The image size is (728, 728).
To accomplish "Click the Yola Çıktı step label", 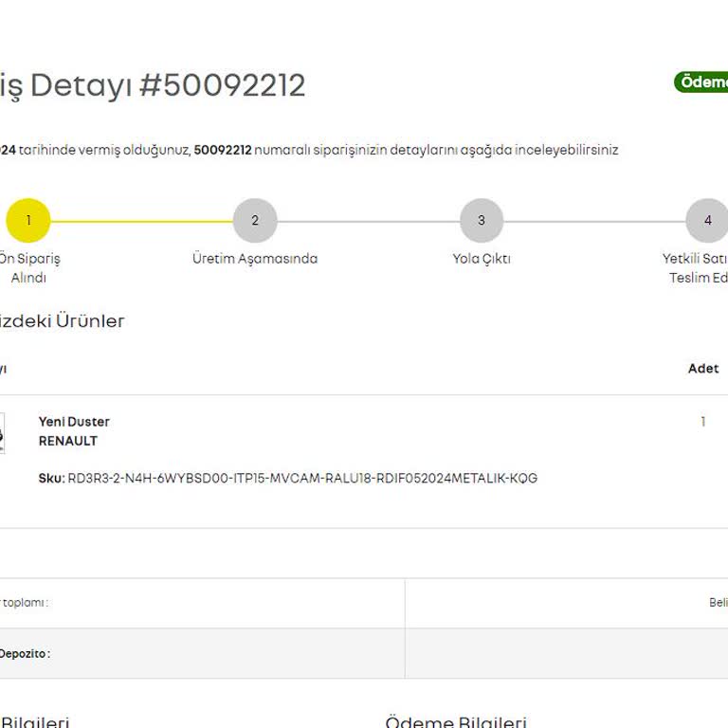I will click(x=481, y=259).
